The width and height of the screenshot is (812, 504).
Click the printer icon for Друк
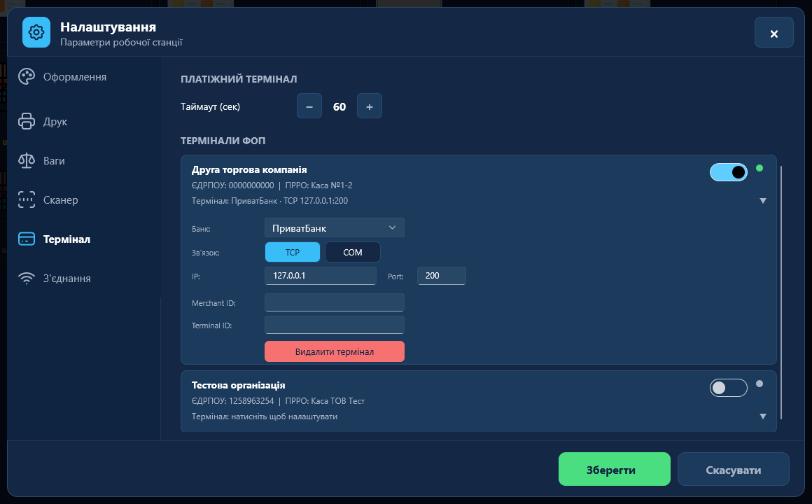[x=27, y=121]
